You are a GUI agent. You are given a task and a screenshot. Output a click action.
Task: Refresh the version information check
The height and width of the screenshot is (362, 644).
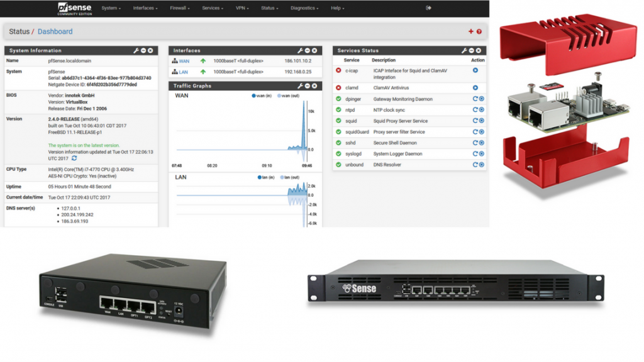(74, 158)
